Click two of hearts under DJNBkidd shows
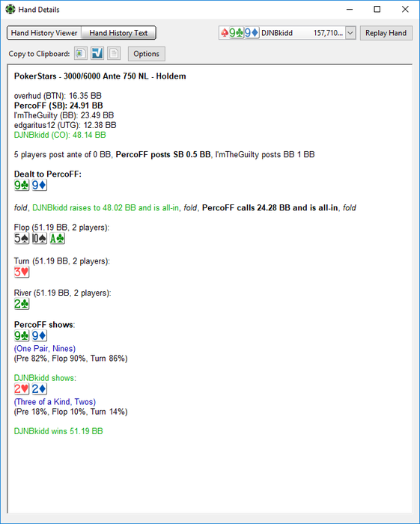The height and width of the screenshot is (524, 420). [22, 389]
